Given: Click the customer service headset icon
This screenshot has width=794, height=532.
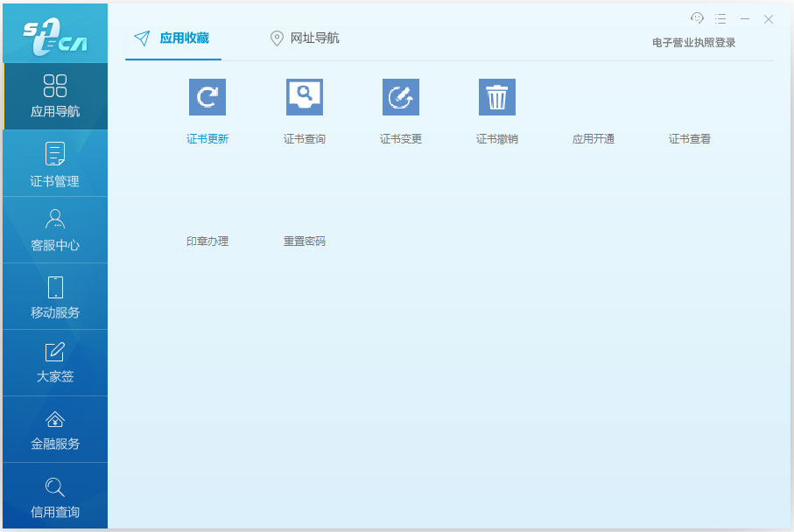Looking at the screenshot, I should [x=697, y=18].
